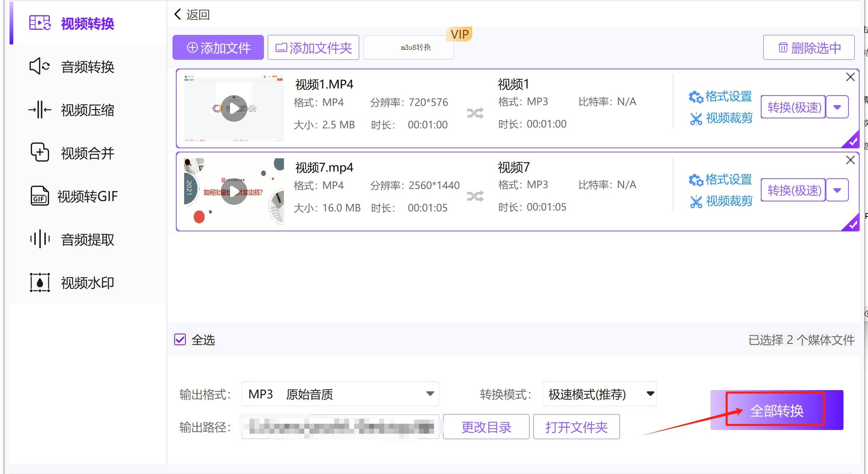Select the 视频水印 tool

(86, 282)
